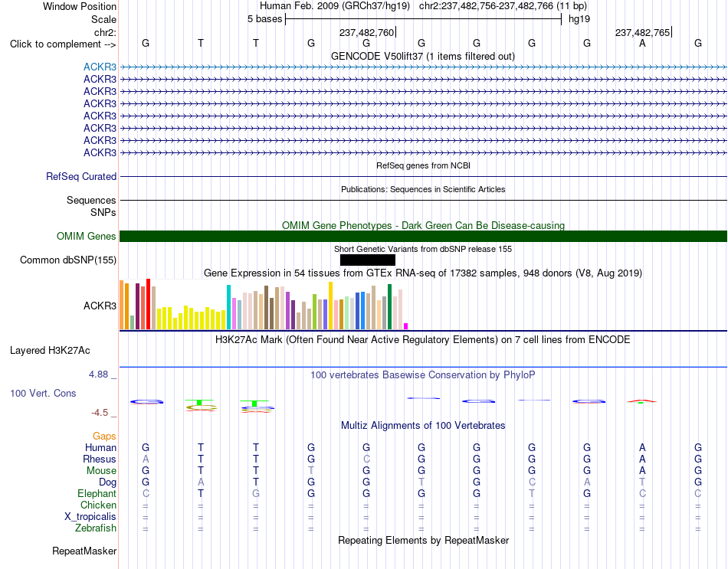Viewport: 728px width, 569px height.
Task: Click the mismatched "C" in the Dog row
Action: 532,482
